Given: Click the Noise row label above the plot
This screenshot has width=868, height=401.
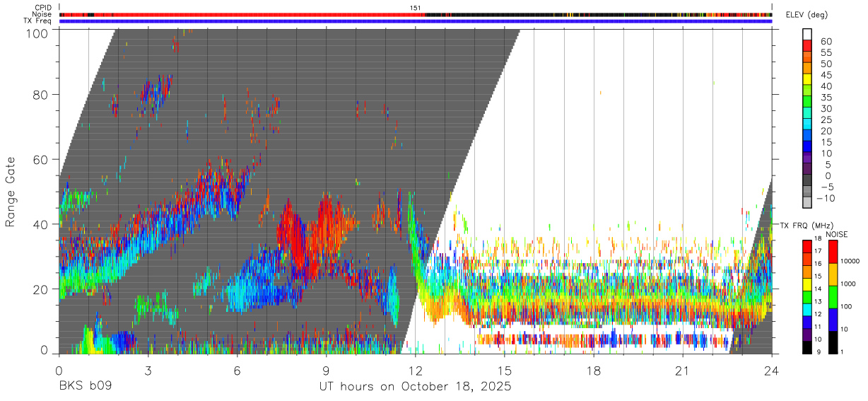Looking at the screenshot, I should (43, 14).
